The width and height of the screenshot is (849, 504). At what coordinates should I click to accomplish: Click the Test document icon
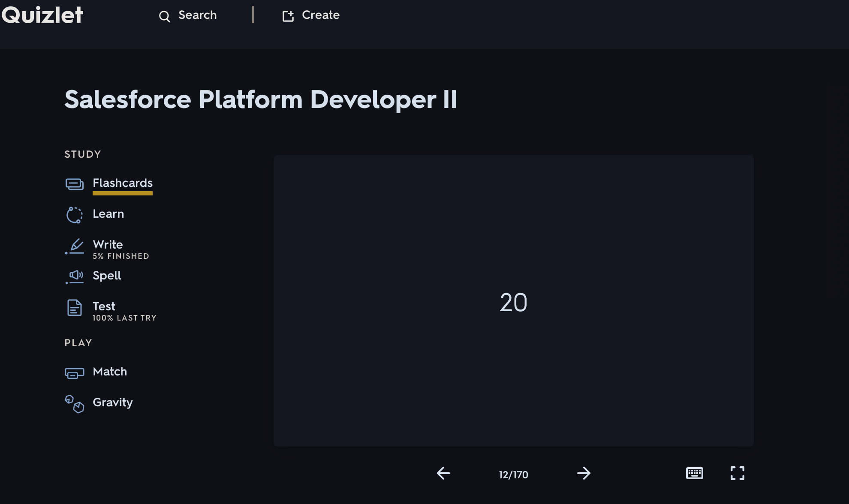75,308
